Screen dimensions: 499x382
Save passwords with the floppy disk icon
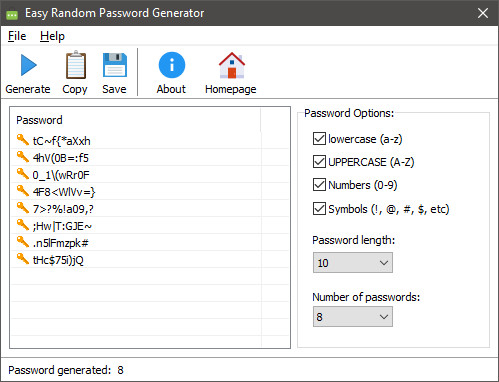coord(115,65)
